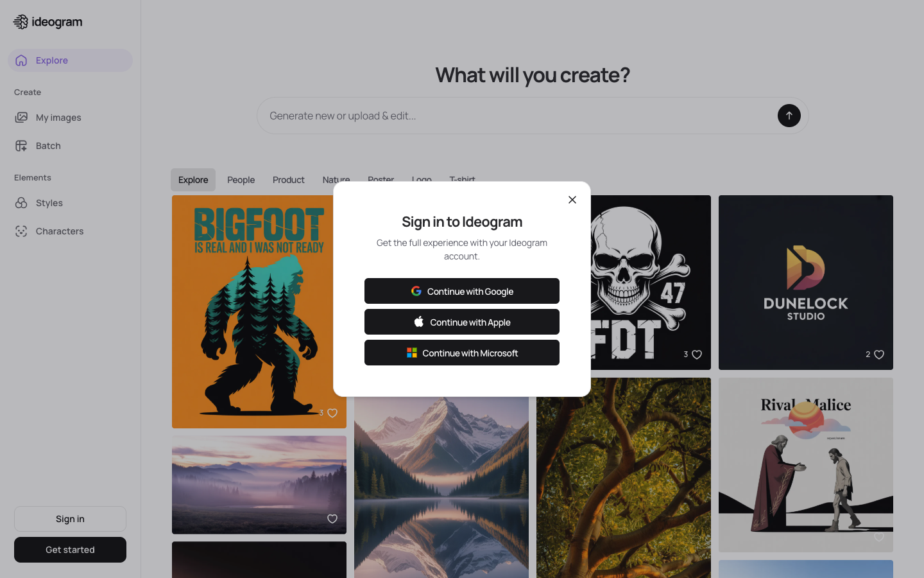
Task: Dismiss the Sign in to Ideogram dialog
Action: tap(572, 199)
